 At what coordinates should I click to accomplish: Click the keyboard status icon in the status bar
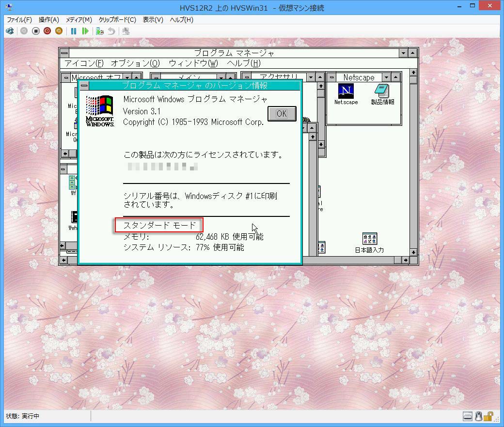[468, 416]
